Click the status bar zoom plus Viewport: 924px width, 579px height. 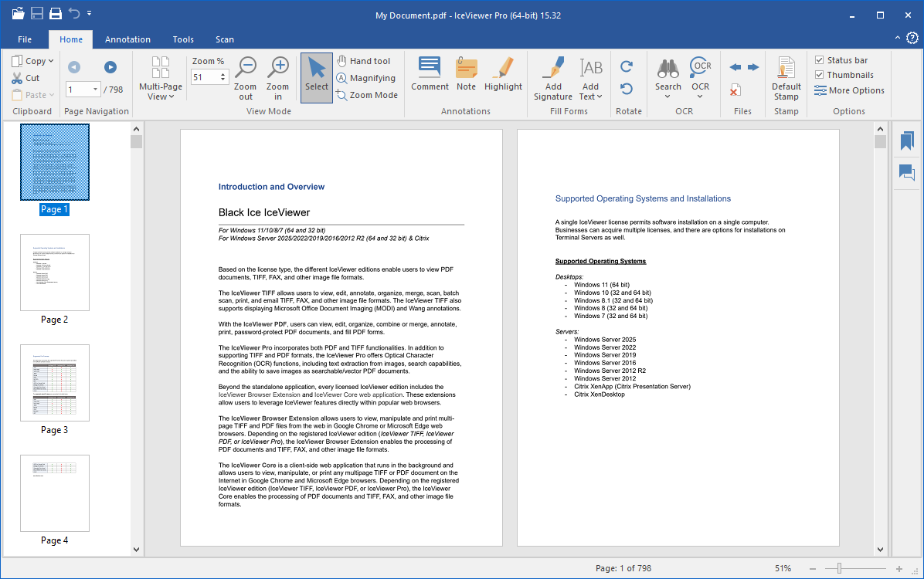tap(899, 568)
